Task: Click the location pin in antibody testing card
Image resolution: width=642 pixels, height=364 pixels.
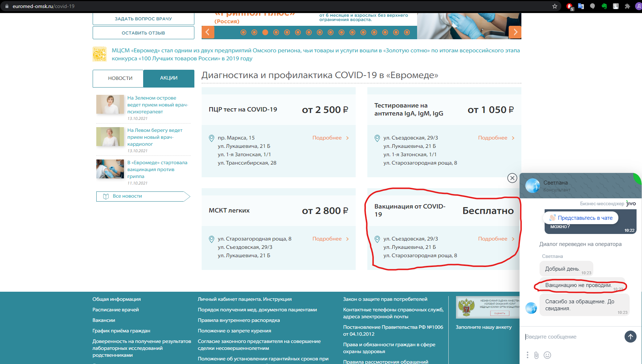Action: coord(377,138)
